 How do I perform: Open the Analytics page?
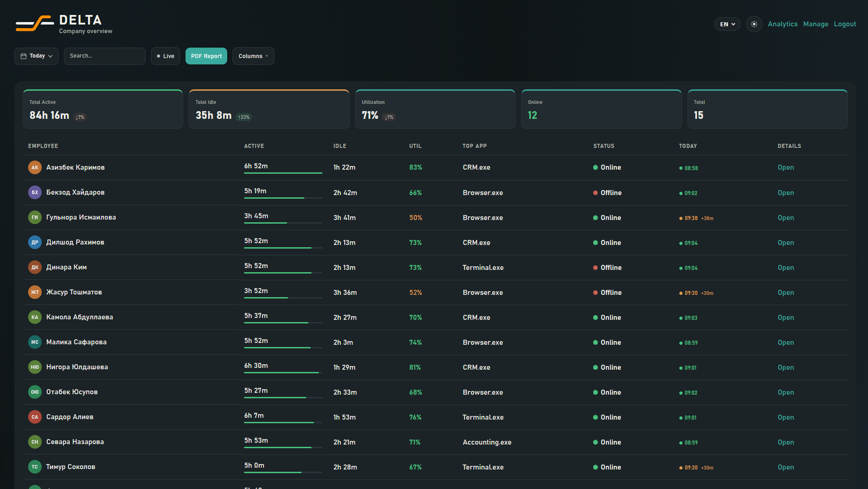tap(782, 24)
